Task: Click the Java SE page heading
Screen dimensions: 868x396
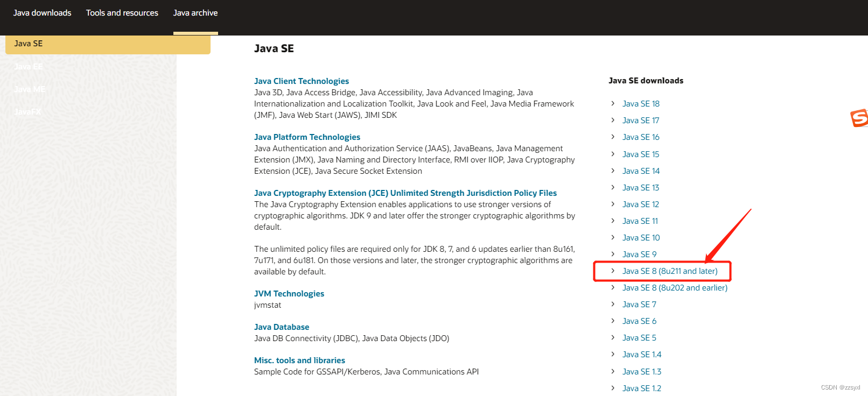Action: 274,48
